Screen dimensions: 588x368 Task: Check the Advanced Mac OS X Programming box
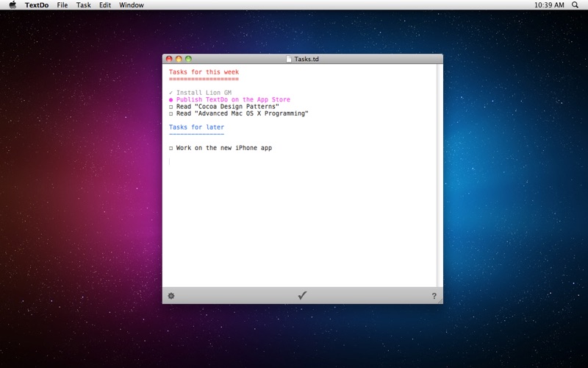click(x=171, y=114)
